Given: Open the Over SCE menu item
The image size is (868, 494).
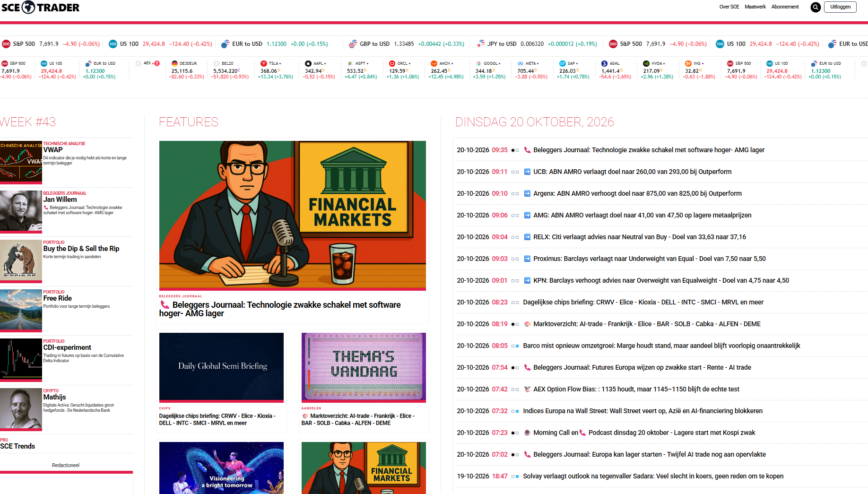Looking at the screenshot, I should coord(729,7).
